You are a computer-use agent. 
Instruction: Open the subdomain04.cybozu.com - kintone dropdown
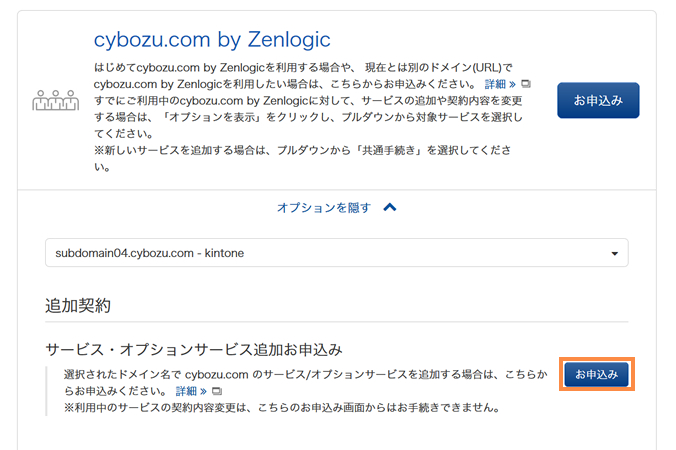click(x=336, y=253)
